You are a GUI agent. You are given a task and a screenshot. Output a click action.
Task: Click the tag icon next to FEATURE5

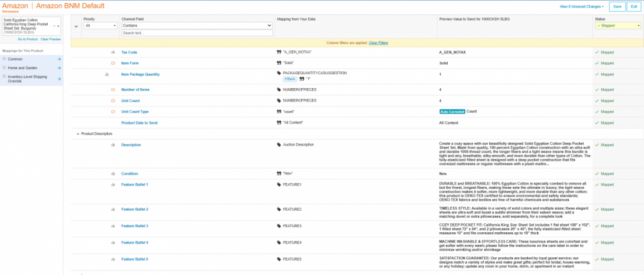tap(279, 259)
